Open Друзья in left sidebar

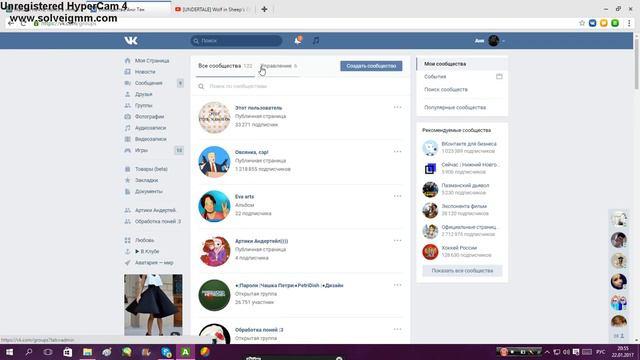[x=144, y=94]
